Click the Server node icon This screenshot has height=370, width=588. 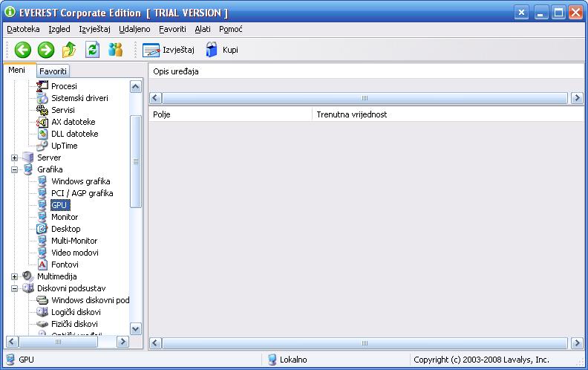point(28,158)
